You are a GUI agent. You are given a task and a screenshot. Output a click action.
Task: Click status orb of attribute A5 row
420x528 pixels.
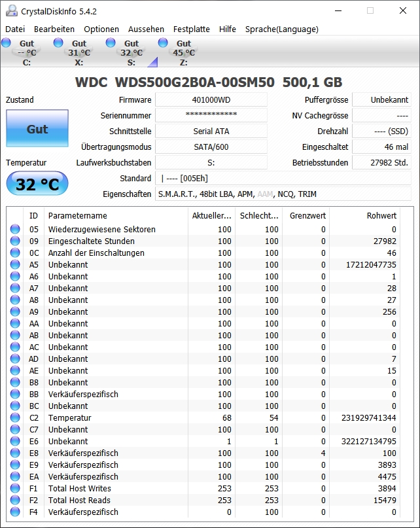[x=15, y=264]
